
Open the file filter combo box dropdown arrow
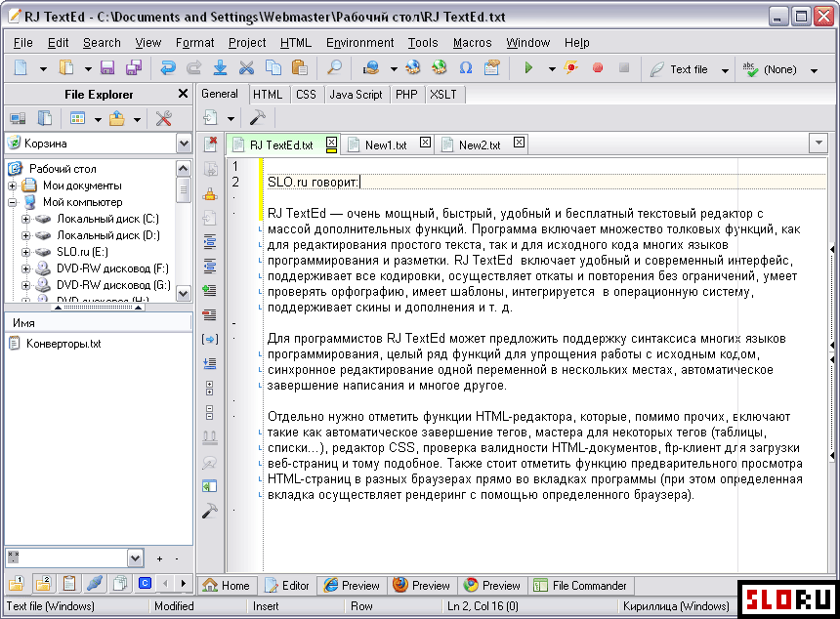coord(135,558)
